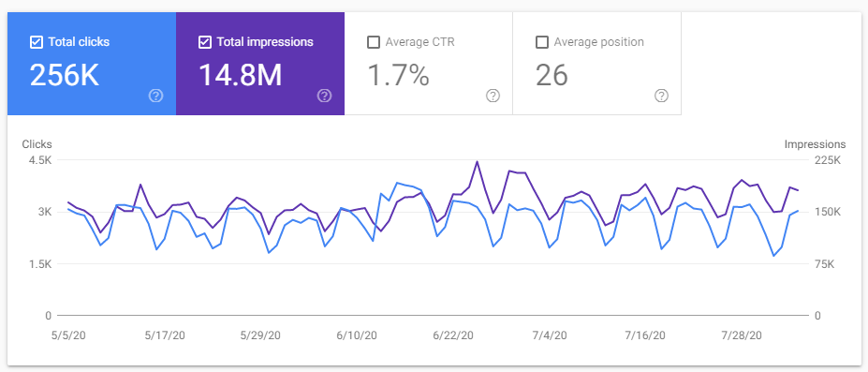This screenshot has width=868, height=372.
Task: Open help icon on Total clicks card
Action: coord(156,96)
